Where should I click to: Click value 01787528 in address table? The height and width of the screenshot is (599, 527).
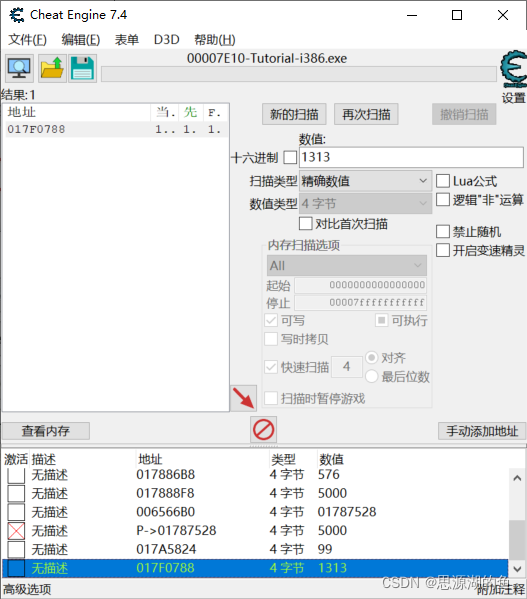(347, 512)
